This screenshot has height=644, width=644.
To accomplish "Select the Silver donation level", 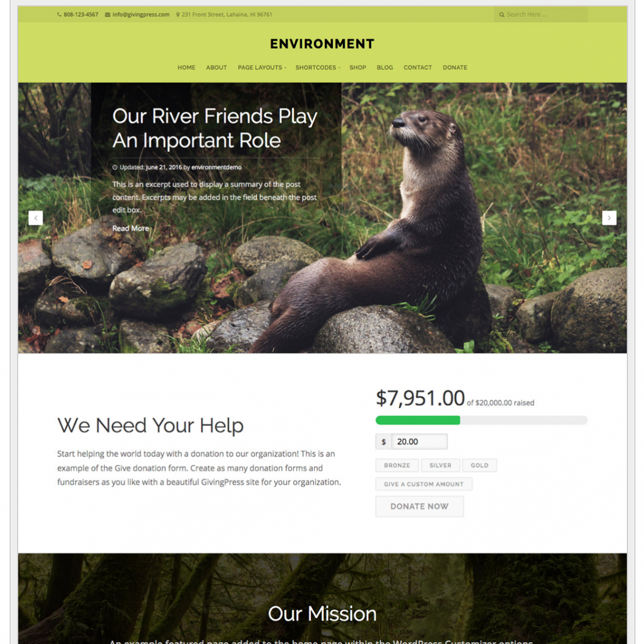I will pos(441,465).
